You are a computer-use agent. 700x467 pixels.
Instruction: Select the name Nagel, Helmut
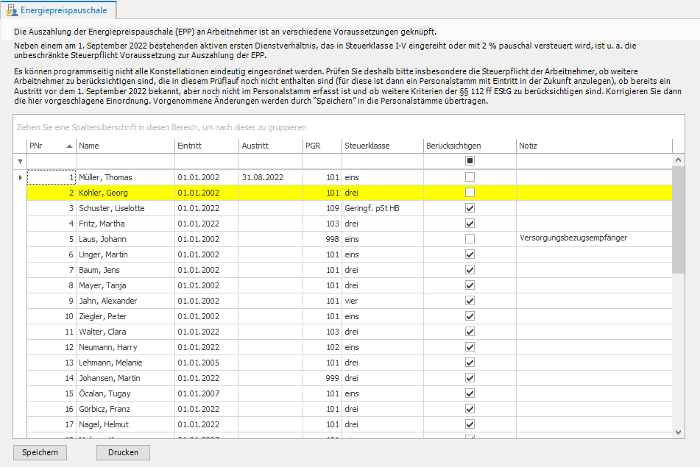(104, 424)
